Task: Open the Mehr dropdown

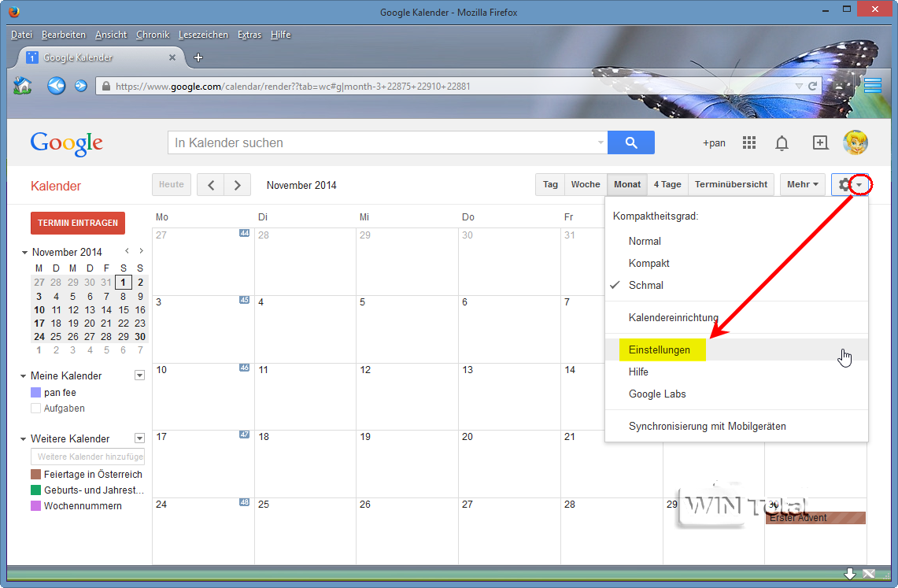Action: 802,184
